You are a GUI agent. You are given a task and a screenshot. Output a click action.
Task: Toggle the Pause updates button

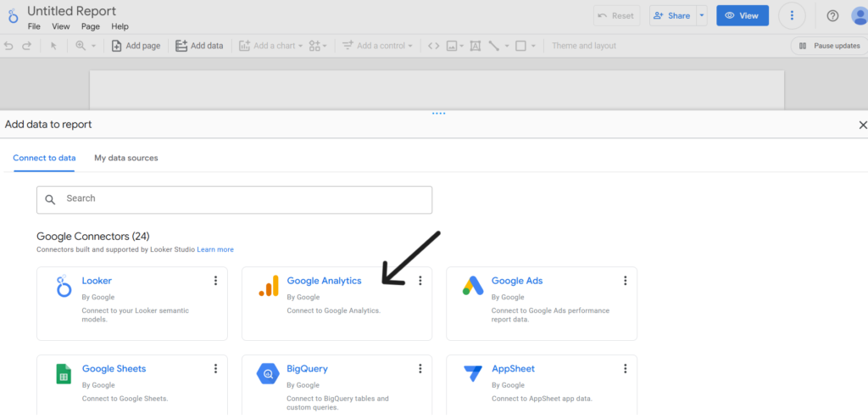(829, 46)
